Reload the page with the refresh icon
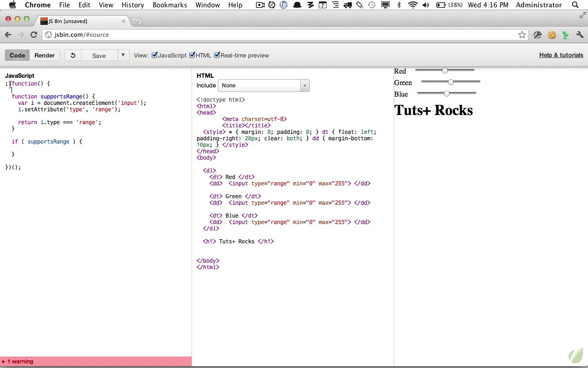 pos(34,34)
